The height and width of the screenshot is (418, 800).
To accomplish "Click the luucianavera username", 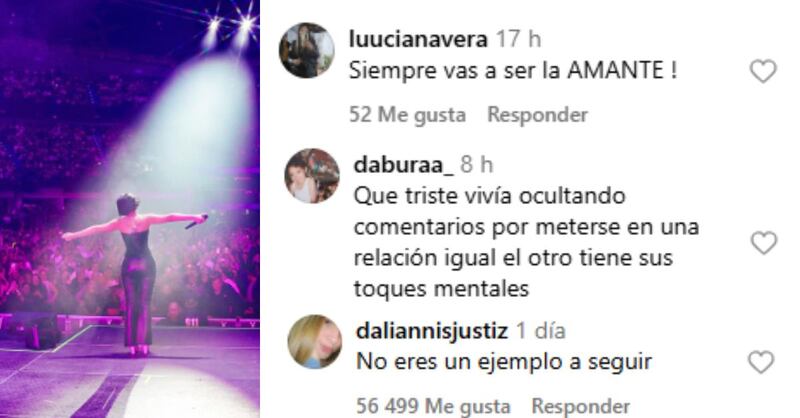I will [x=418, y=39].
